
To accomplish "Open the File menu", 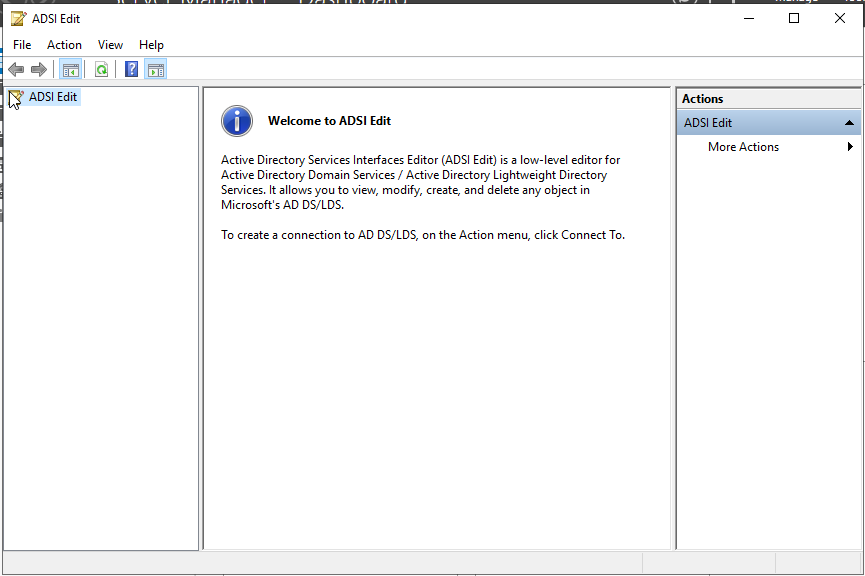I will click(22, 45).
